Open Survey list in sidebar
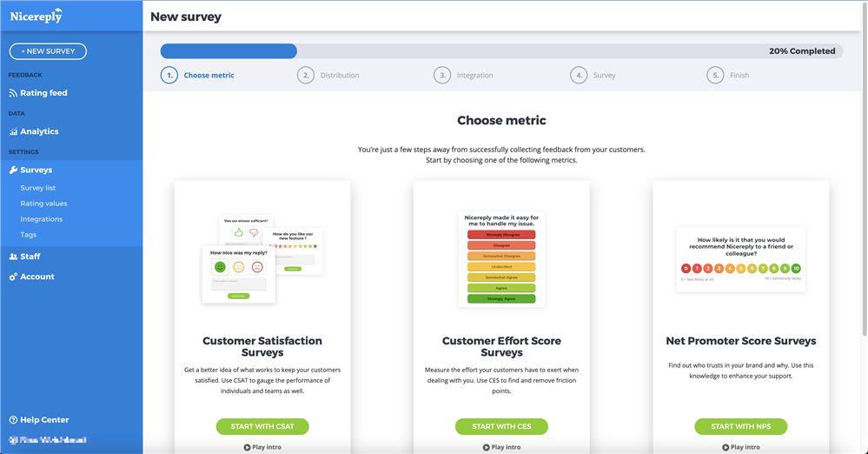This screenshot has height=454, width=868. coord(38,188)
